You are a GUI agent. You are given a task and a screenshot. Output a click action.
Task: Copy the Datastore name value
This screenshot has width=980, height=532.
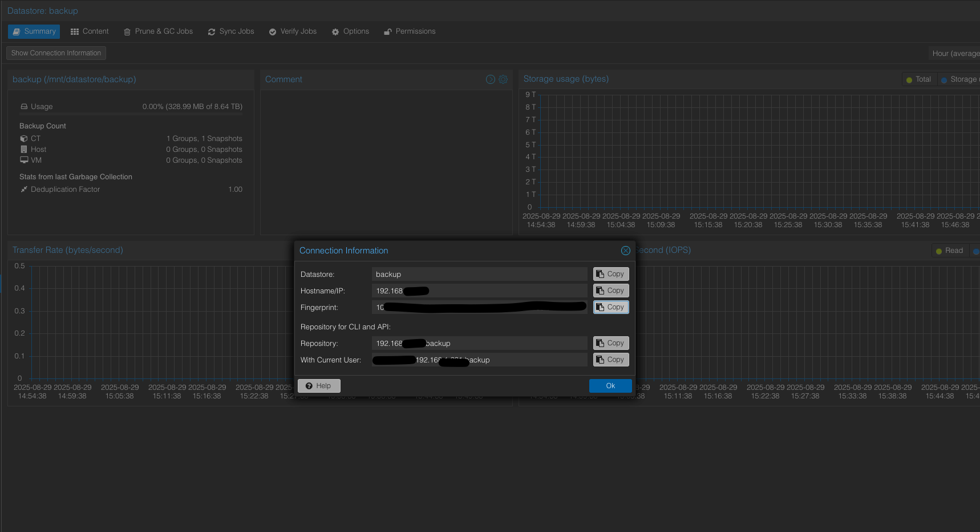point(611,274)
